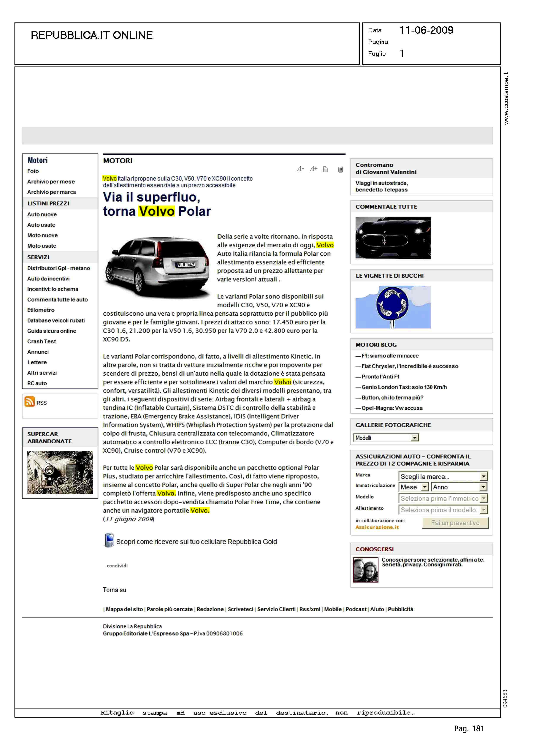Image resolution: width=539 pixels, height=756 pixels.
Task: Decrease article text size with A- icon
Action: pos(300,169)
